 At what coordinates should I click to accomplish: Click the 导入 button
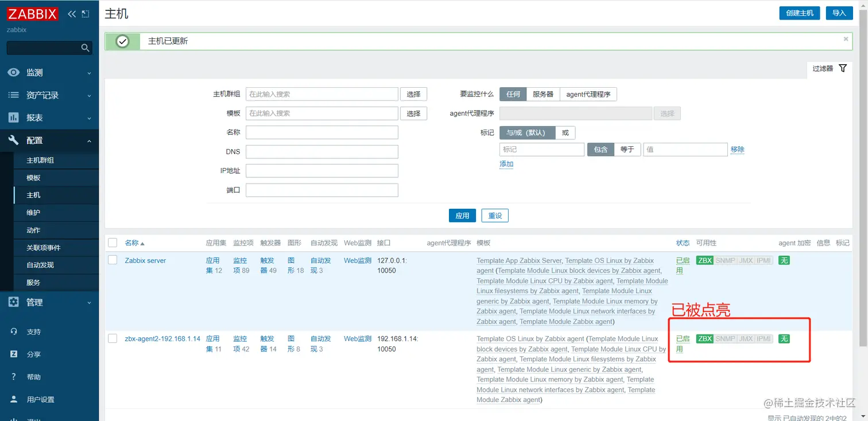tap(839, 13)
